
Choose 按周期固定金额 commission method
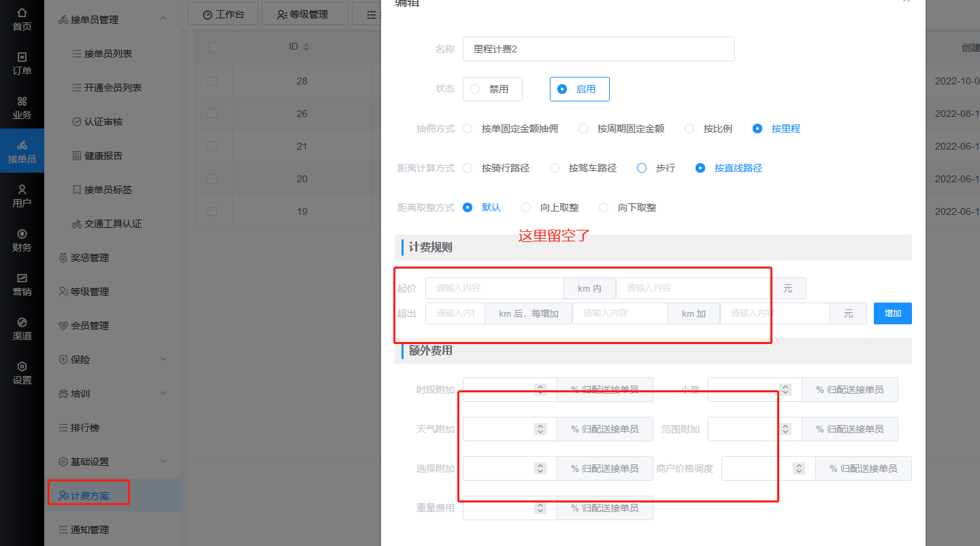621,129
